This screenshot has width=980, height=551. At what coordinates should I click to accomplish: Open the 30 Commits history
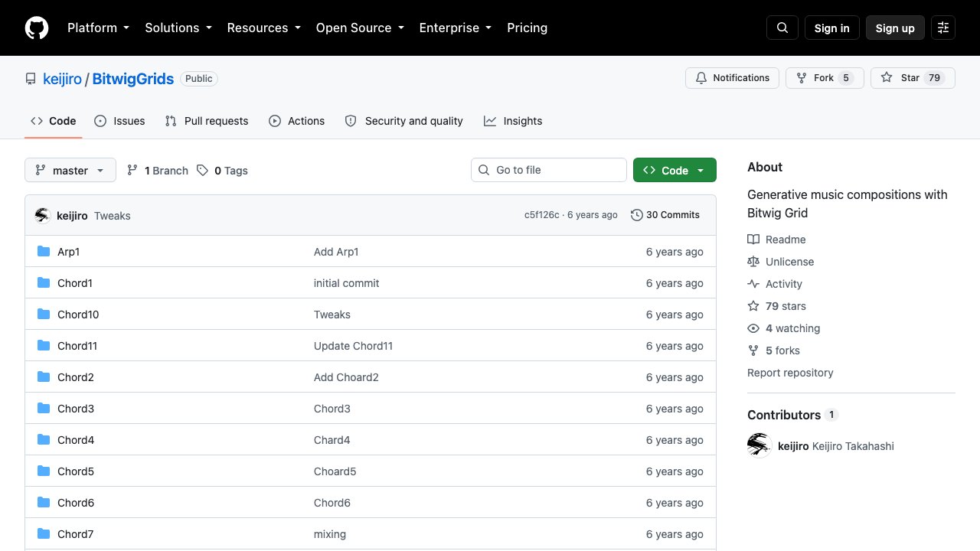coord(665,215)
